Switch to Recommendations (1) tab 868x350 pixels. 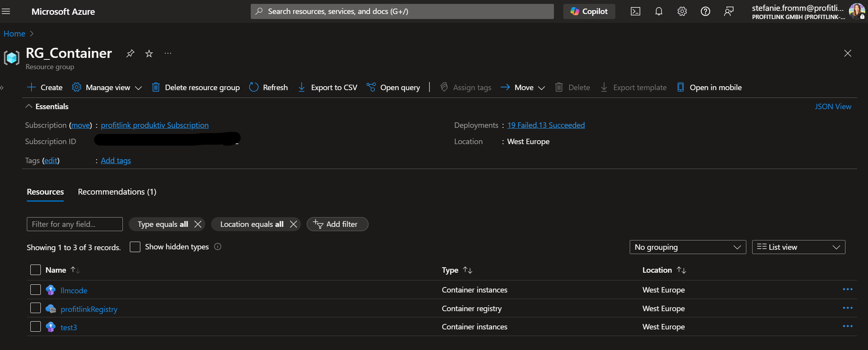[x=117, y=192]
